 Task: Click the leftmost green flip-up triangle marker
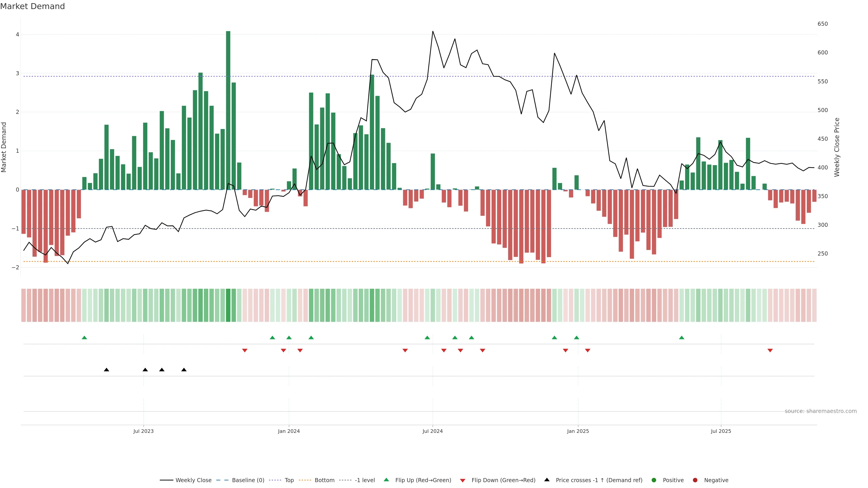coord(85,338)
